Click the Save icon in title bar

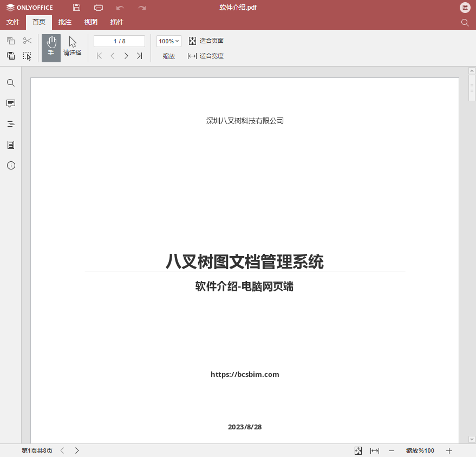click(76, 8)
